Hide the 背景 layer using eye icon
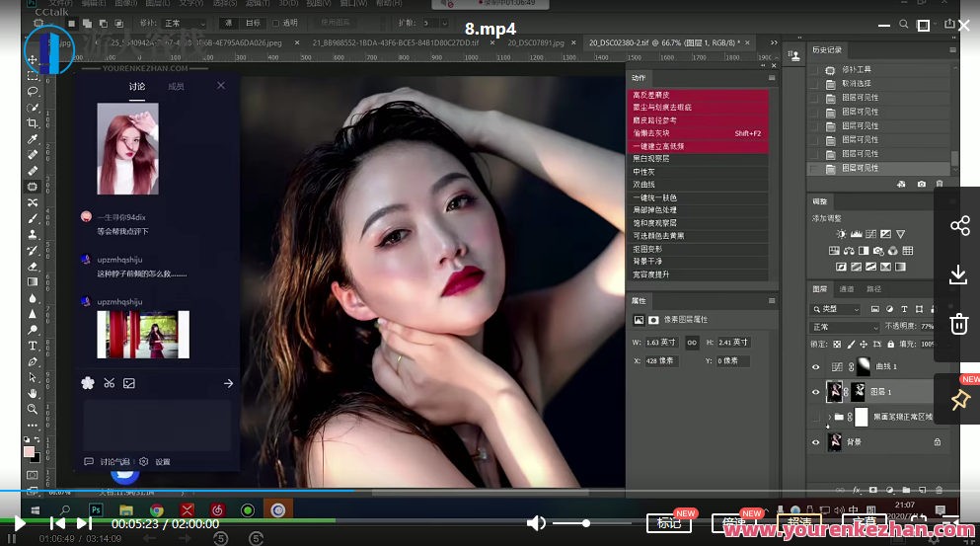 pos(815,443)
